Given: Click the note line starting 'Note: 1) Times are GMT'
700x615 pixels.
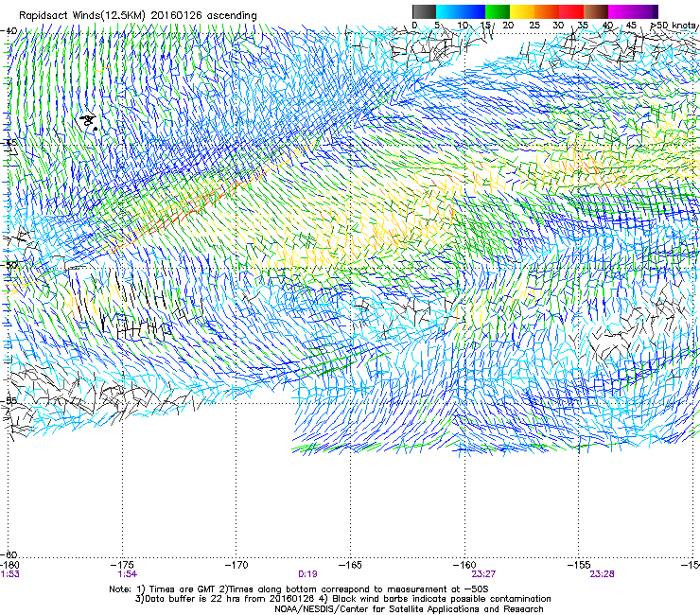Looking at the screenshot, I should pyautogui.click(x=299, y=589).
